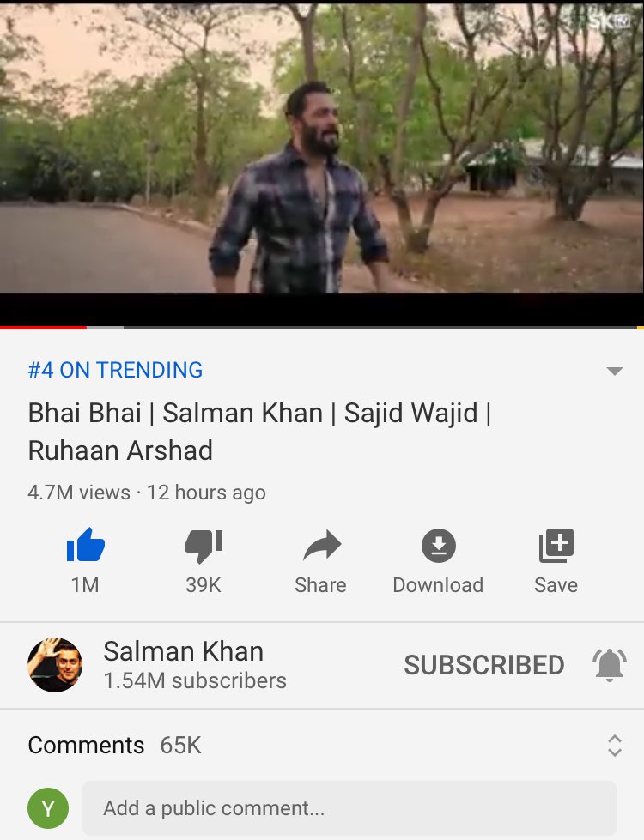This screenshot has height=840, width=644.
Task: Tap the Share arrow icon
Action: click(322, 546)
